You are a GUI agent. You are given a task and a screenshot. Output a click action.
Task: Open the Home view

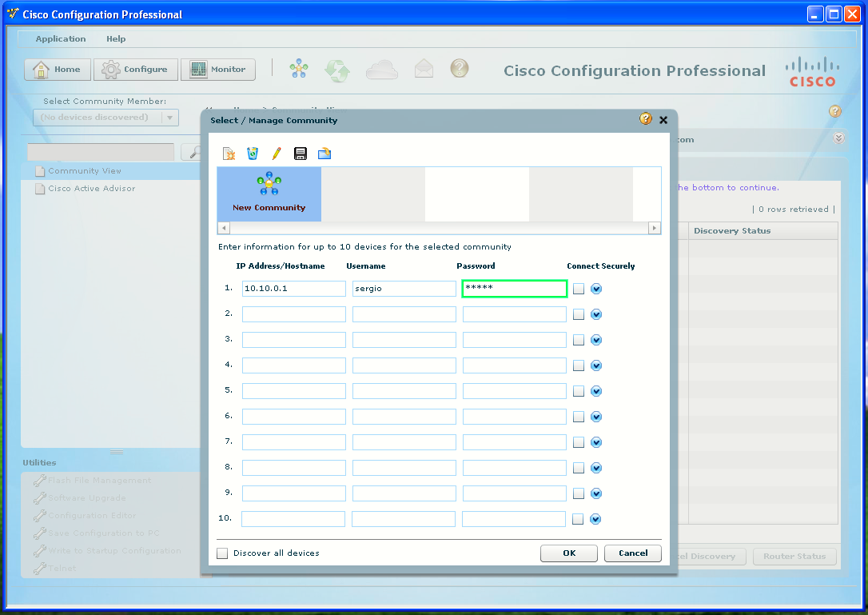pyautogui.click(x=57, y=70)
